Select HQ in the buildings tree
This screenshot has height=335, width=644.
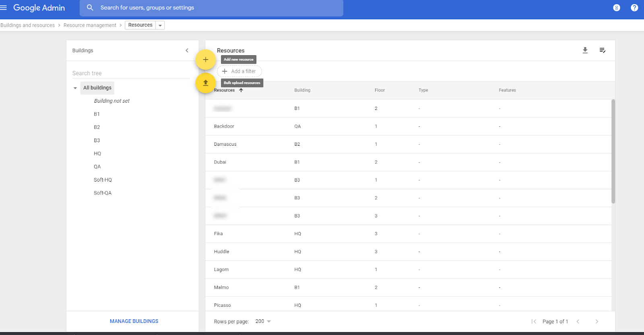97,153
